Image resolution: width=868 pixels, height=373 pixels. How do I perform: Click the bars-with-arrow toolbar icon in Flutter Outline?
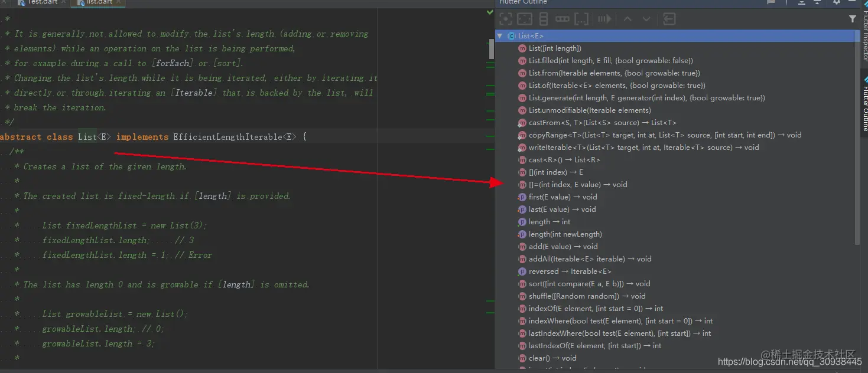604,19
